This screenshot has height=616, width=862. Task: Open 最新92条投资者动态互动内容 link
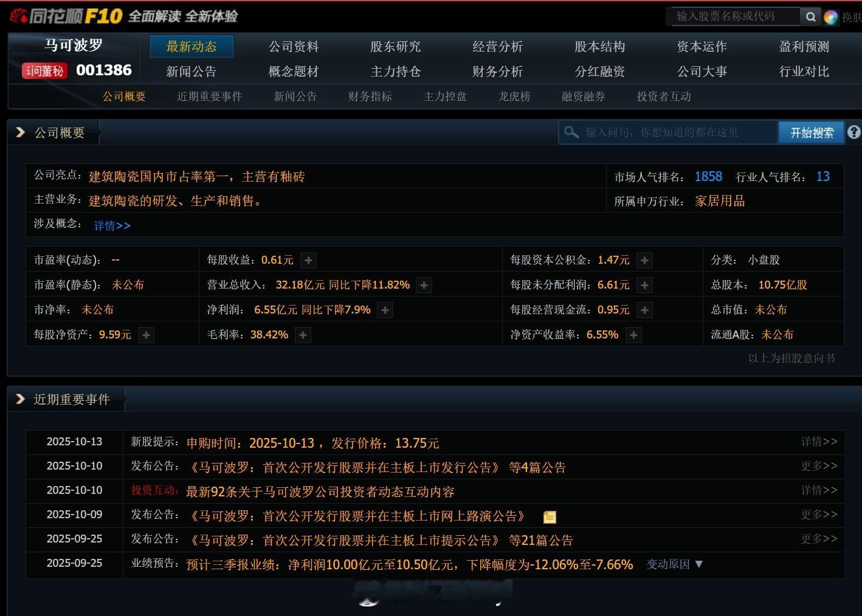click(x=320, y=492)
